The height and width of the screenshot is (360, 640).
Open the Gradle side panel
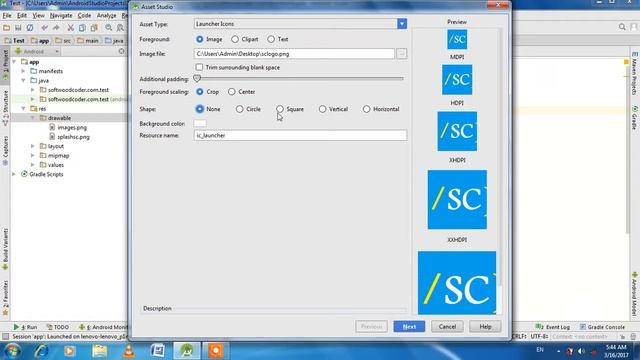635,118
